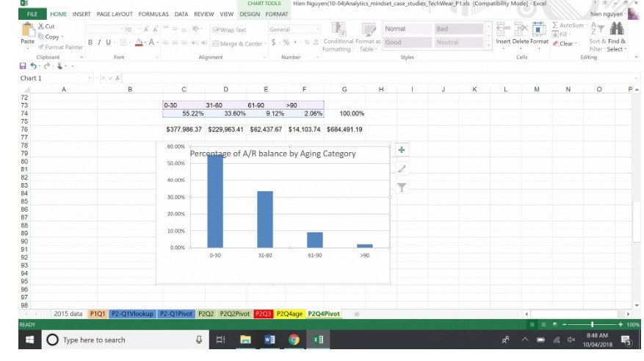The height and width of the screenshot is (361, 644).
Task: Select cell showing 55.22%
Action: [x=184, y=113]
